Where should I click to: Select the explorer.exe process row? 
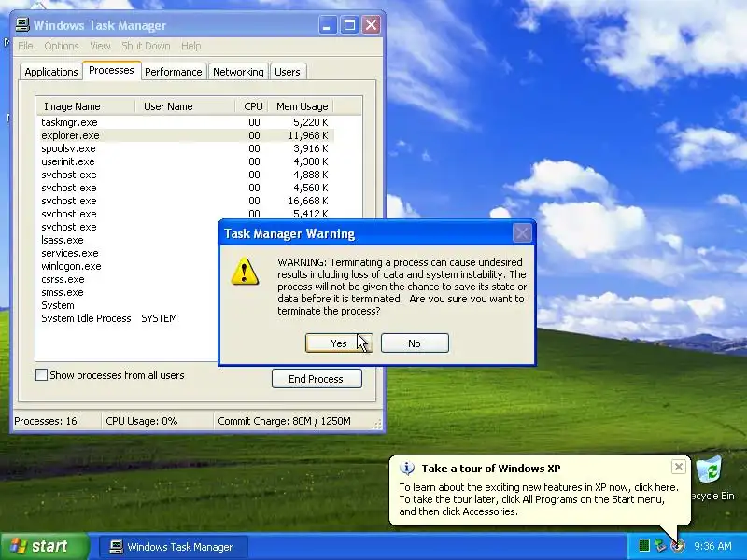coord(185,135)
